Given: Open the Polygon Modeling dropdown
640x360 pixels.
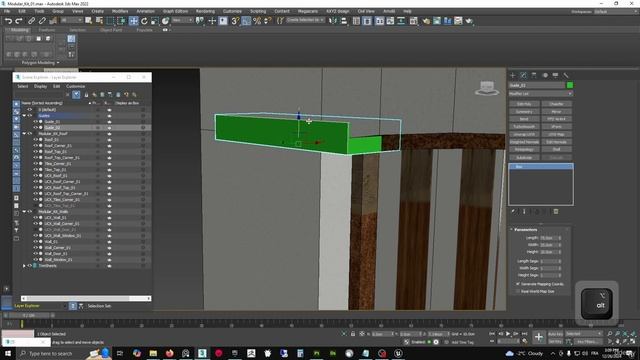Looking at the screenshot, I should tap(40, 63).
